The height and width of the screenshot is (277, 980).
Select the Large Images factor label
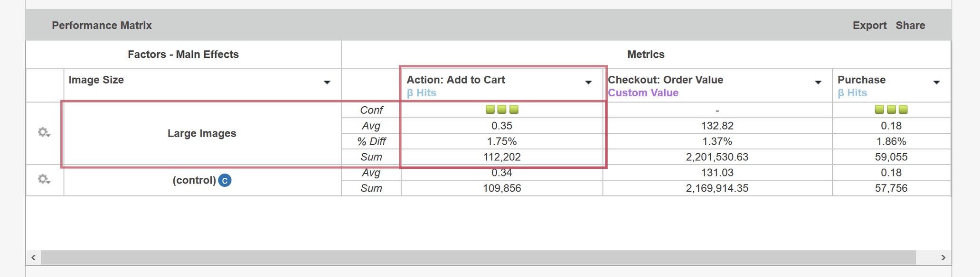(x=202, y=133)
